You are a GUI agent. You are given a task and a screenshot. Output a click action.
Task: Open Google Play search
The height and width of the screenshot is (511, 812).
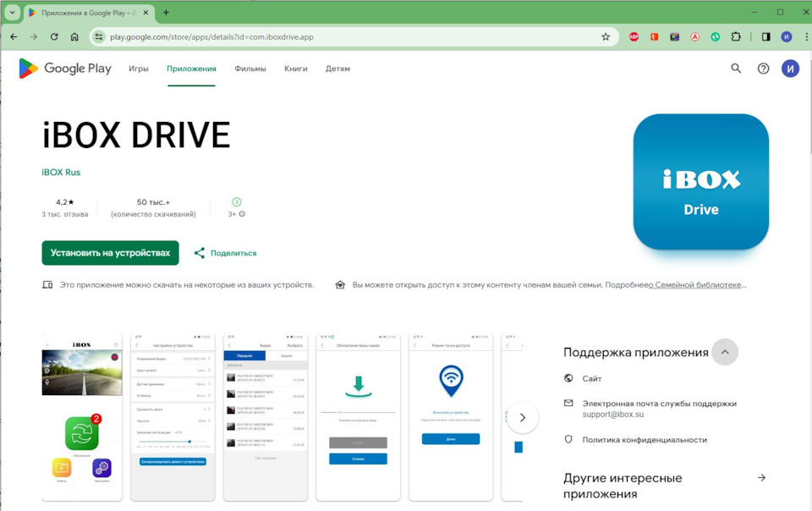pos(736,69)
